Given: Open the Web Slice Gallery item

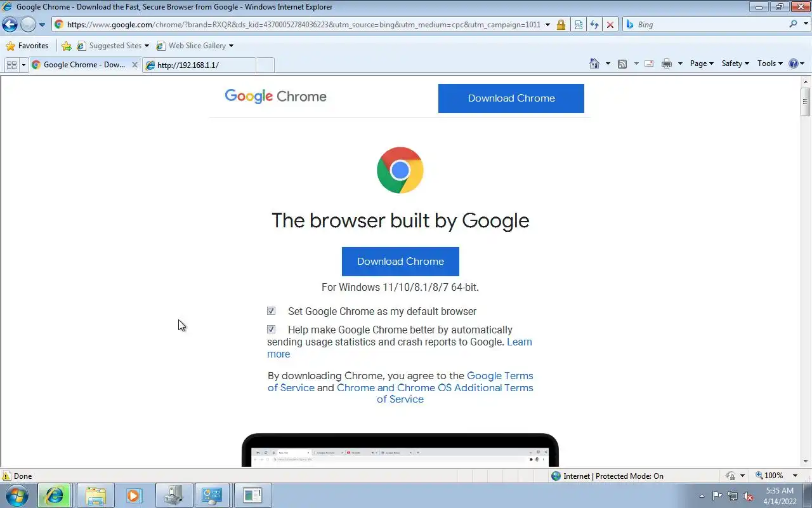Looking at the screenshot, I should point(194,46).
